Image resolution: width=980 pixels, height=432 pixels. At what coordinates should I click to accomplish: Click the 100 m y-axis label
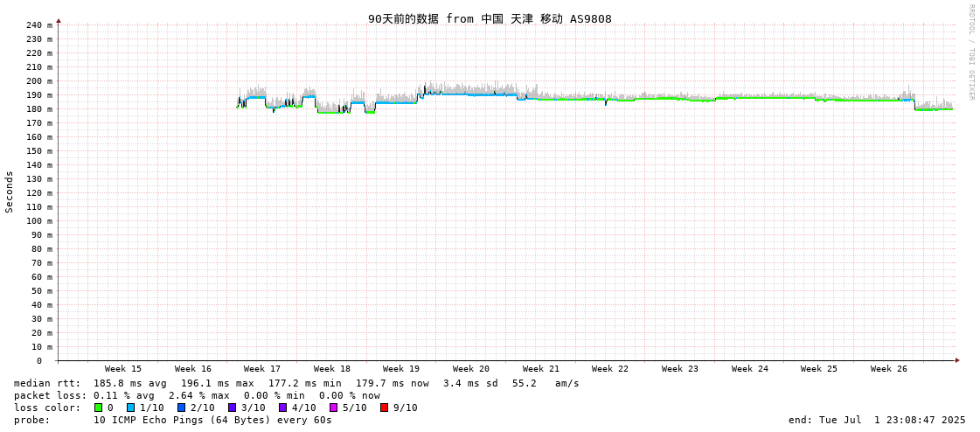pyautogui.click(x=40, y=220)
